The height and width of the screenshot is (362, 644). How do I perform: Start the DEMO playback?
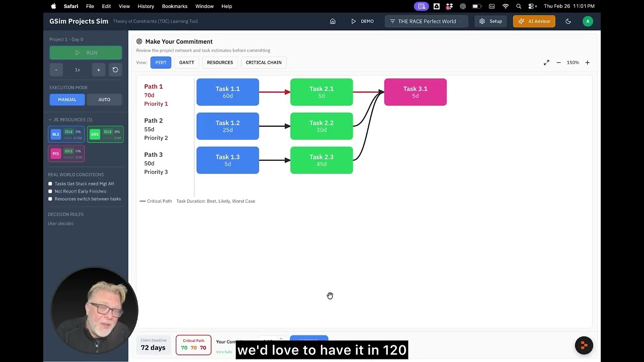point(362,21)
